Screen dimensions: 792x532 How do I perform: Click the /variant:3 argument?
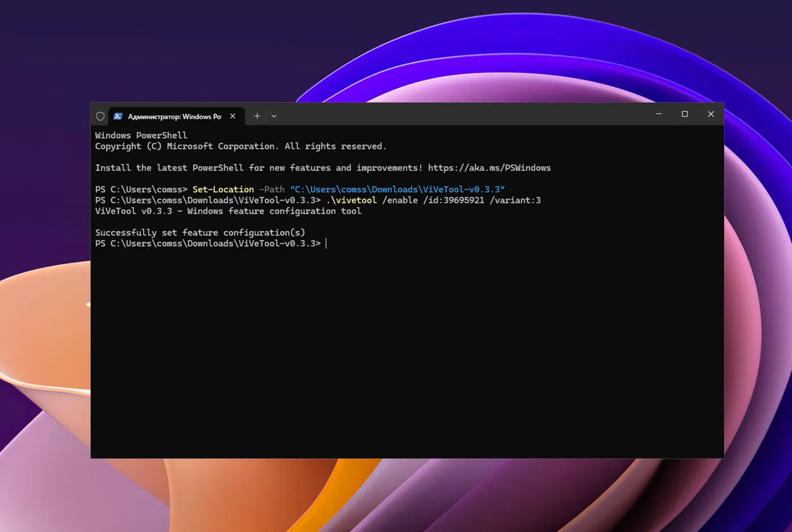(515, 200)
